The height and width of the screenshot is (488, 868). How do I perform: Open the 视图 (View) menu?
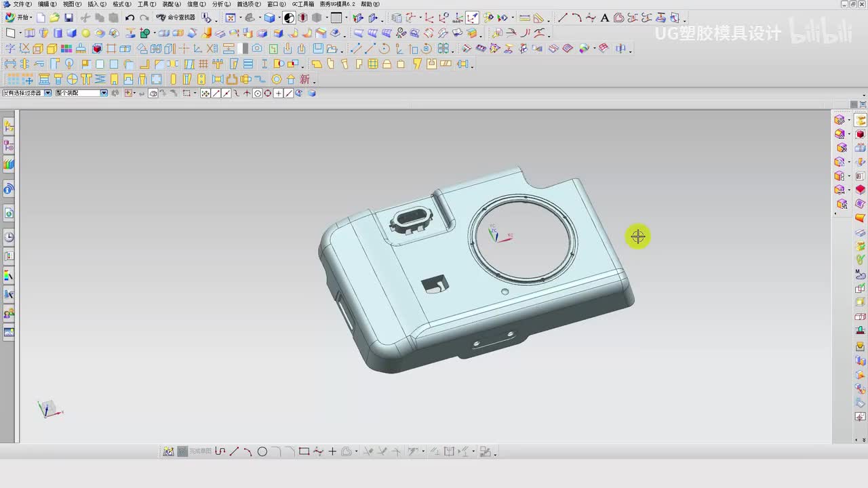point(72,4)
